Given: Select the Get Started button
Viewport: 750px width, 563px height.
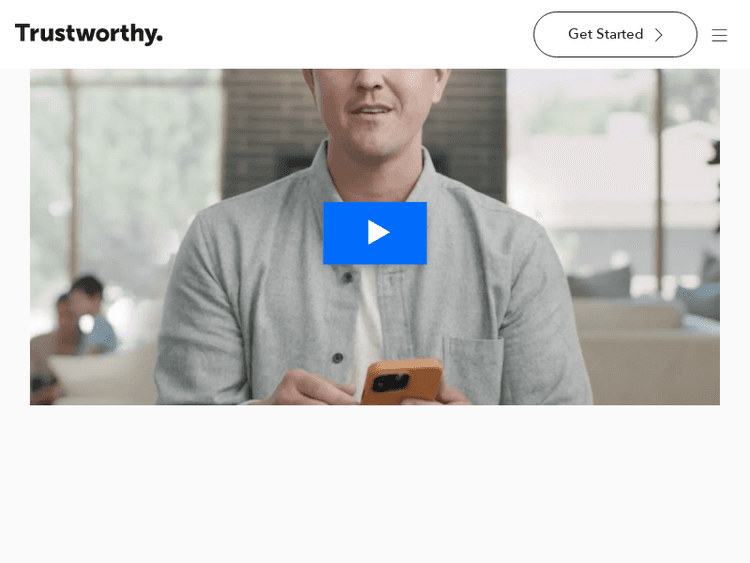Looking at the screenshot, I should [x=615, y=34].
